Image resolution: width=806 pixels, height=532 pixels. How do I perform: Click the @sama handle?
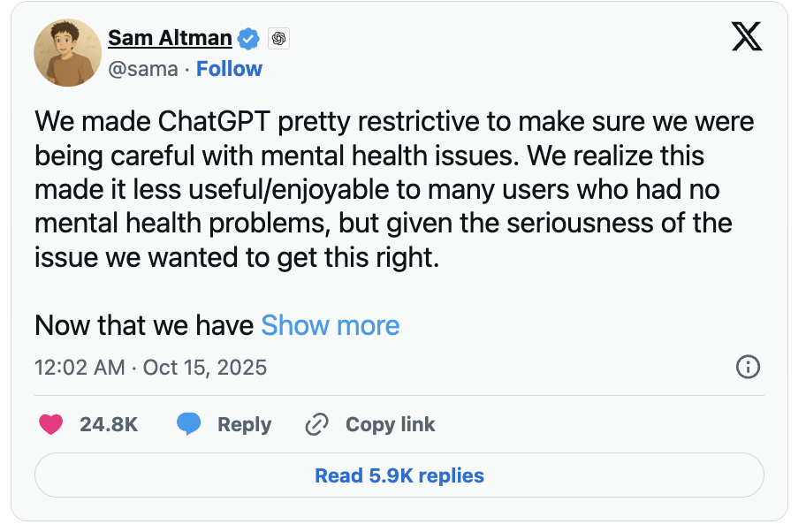142,69
